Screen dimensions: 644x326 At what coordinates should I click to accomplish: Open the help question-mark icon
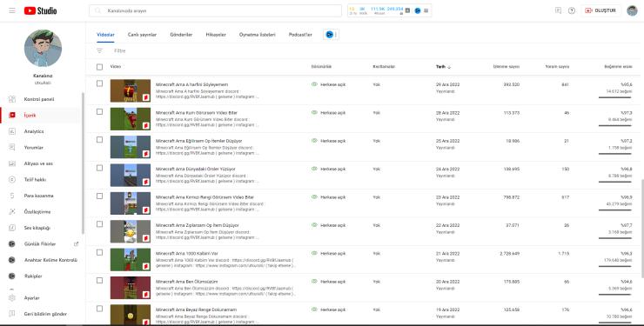pos(572,10)
